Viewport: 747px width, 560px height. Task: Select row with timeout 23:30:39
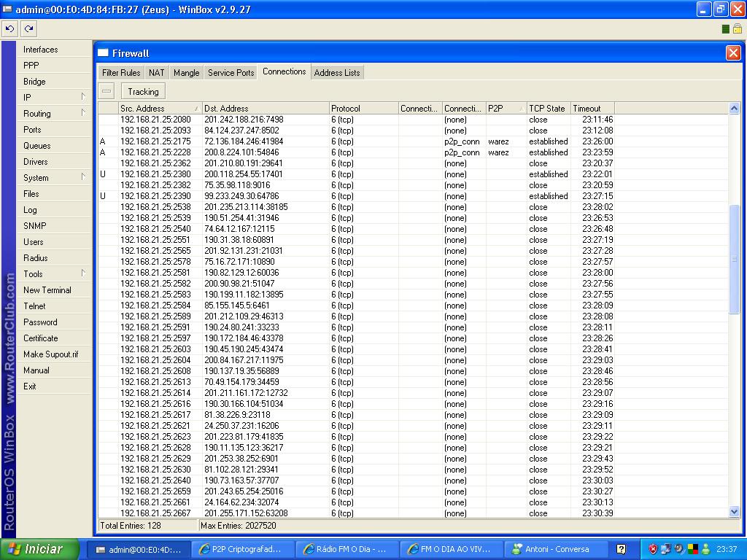click(414, 513)
